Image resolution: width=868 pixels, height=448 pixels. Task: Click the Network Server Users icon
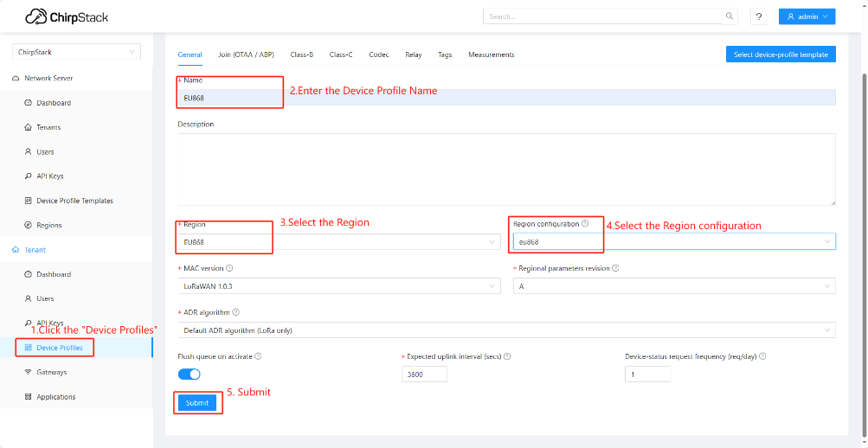[29, 151]
